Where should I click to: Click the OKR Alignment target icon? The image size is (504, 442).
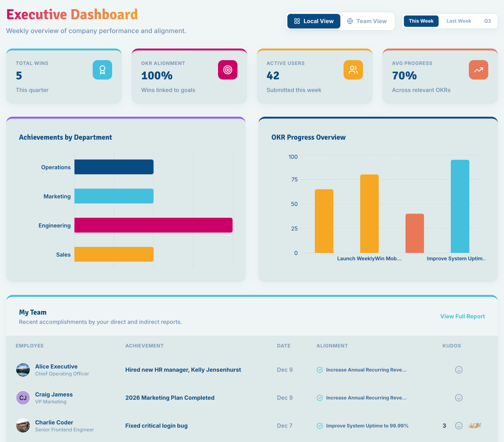point(228,70)
